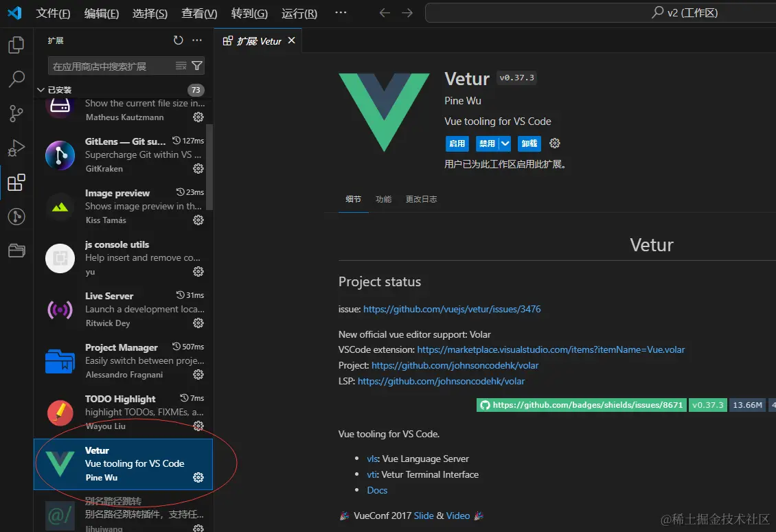Viewport: 776px width, 532px height.
Task: Open the extension filter funnel menu
Action: (x=196, y=66)
